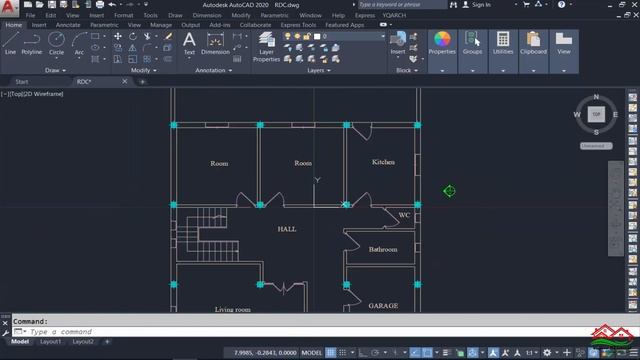Click the layer color swatch square
This screenshot has width=640, height=360.
(317, 36)
